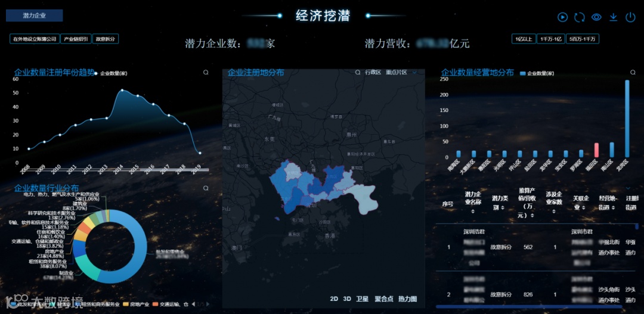Click the table vertical scrollbar thumb
The image size is (644, 314).
coord(637,226)
